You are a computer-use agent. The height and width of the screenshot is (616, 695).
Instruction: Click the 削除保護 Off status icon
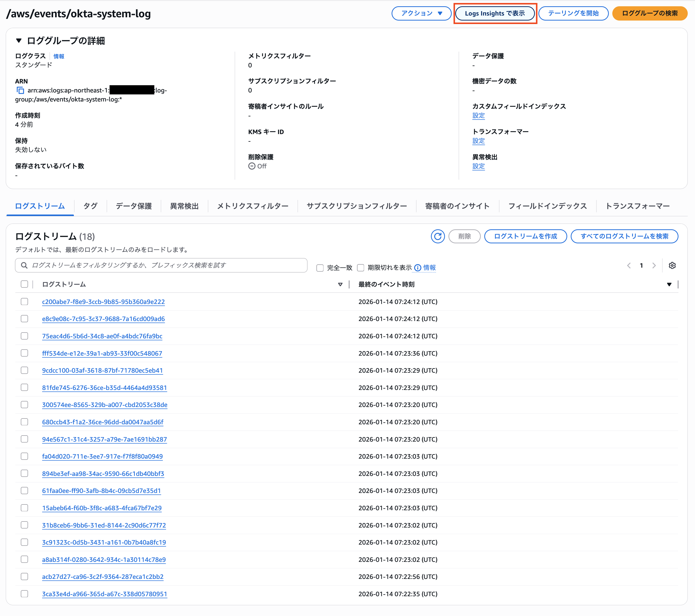252,166
